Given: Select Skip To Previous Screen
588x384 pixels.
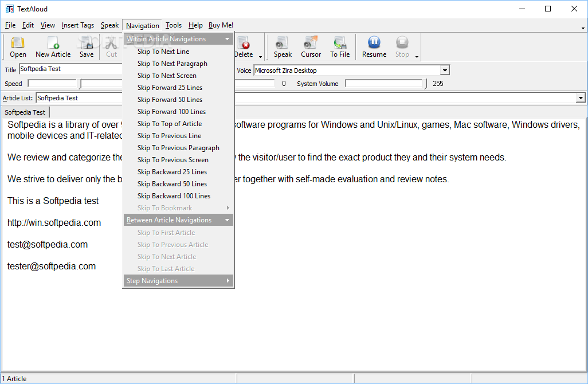Looking at the screenshot, I should point(178,160).
